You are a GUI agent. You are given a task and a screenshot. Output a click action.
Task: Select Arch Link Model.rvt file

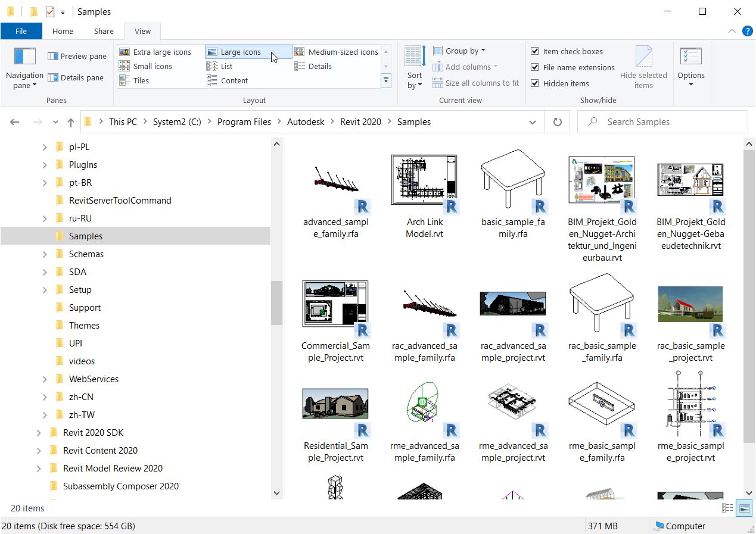click(x=424, y=193)
